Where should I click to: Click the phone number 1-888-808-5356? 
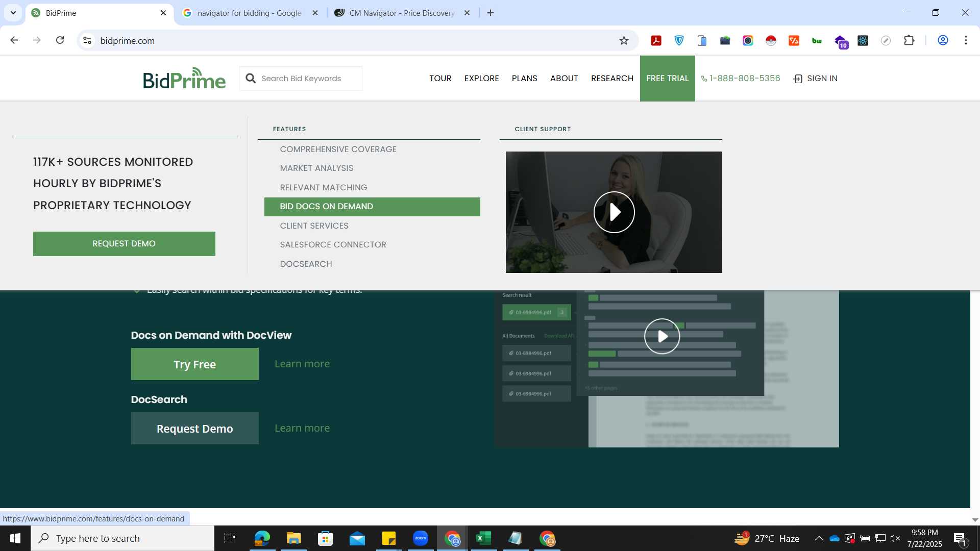tap(741, 78)
